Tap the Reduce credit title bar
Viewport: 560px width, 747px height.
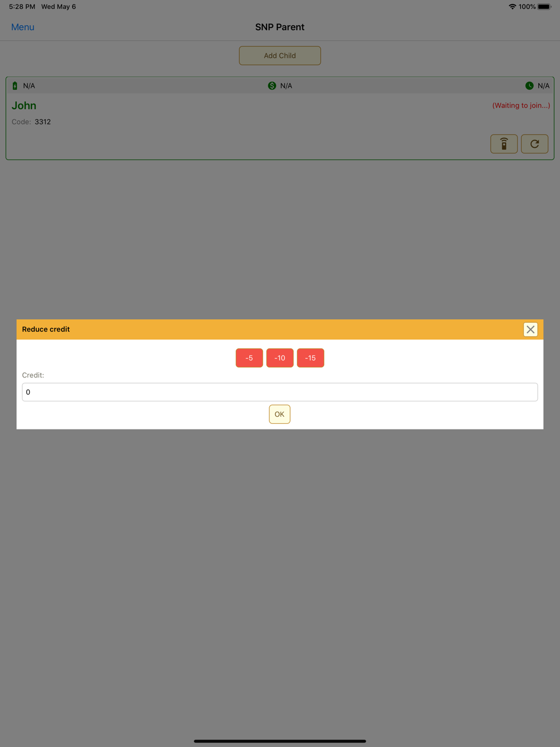pyautogui.click(x=280, y=329)
